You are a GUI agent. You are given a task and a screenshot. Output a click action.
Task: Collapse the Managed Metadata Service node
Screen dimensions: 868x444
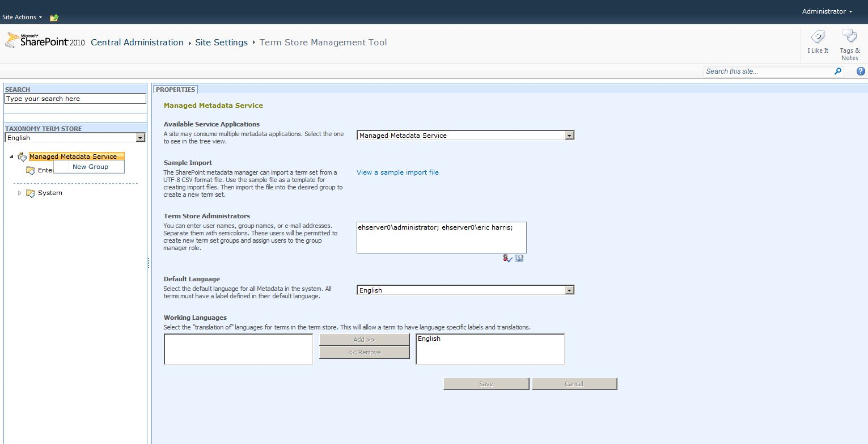tap(12, 157)
